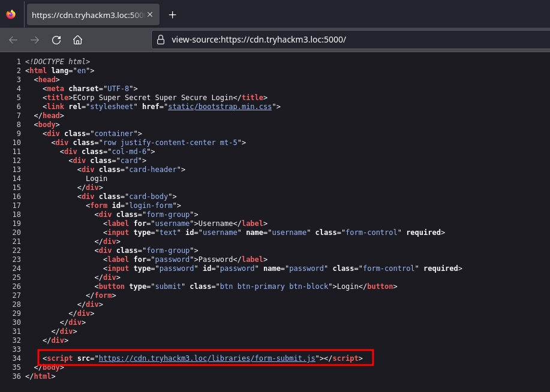Image resolution: width=550 pixels, height=392 pixels.
Task: Click the Username label text in source
Action: coord(215,223)
